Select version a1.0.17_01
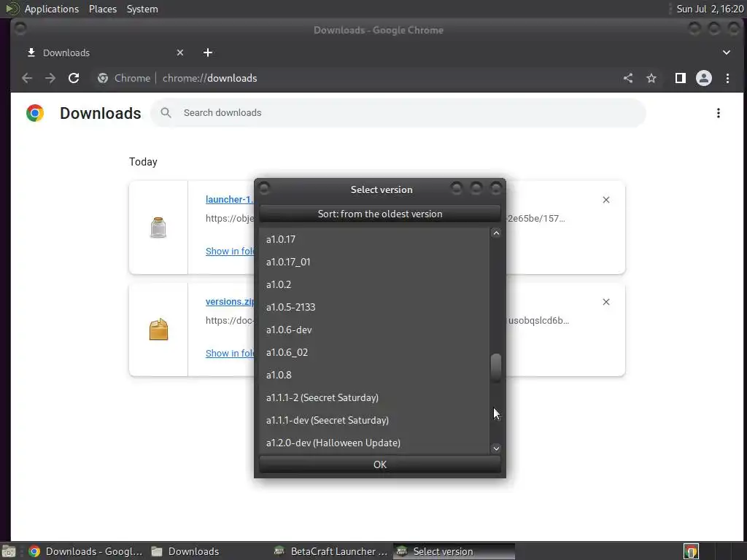This screenshot has width=747, height=560. pyautogui.click(x=374, y=262)
